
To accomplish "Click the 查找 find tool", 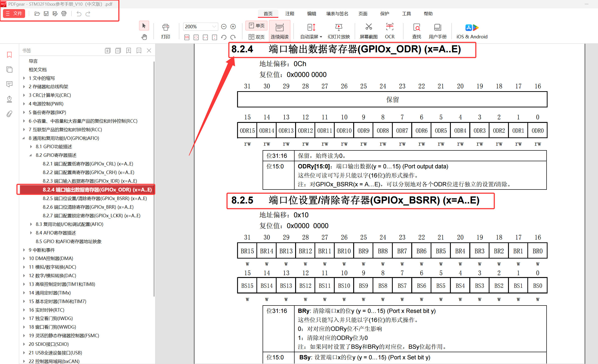I will 417,31.
